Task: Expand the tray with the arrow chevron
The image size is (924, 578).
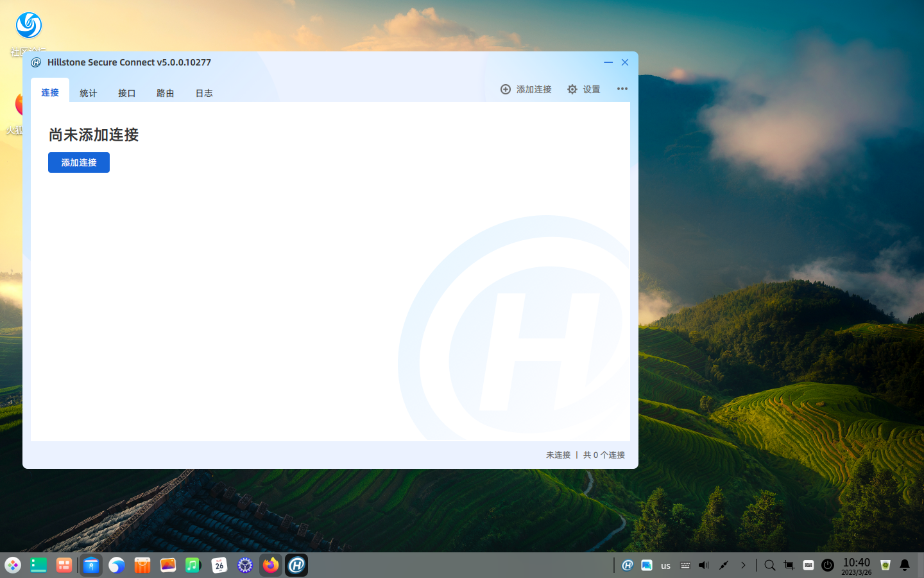Action: (x=743, y=565)
